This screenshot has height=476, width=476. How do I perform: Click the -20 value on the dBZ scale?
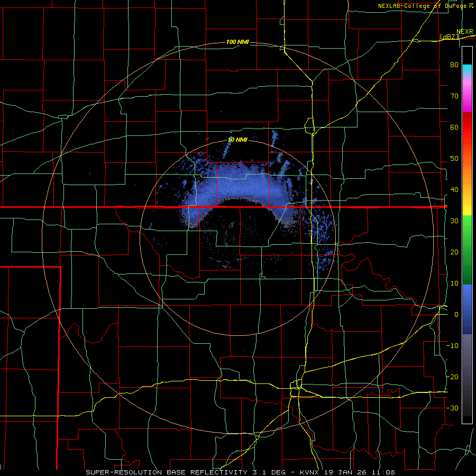click(452, 377)
